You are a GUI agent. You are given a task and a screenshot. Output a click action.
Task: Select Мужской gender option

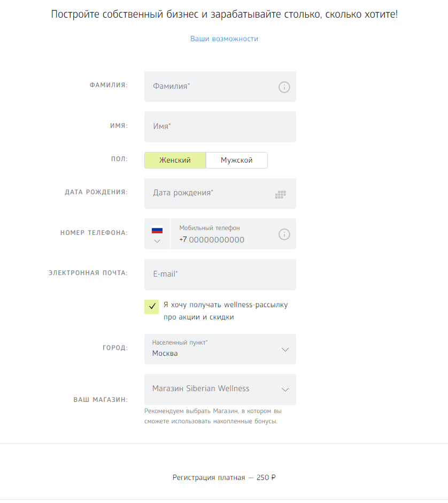[x=236, y=160]
